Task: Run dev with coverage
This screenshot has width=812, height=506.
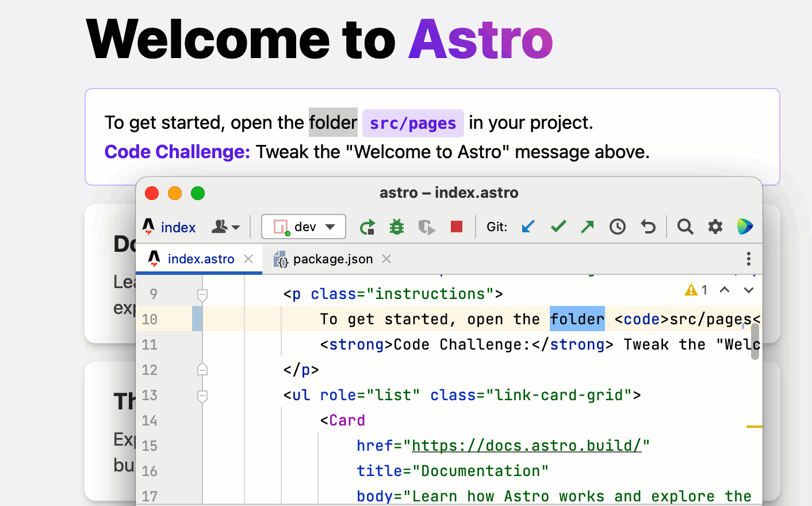Action: tap(426, 227)
